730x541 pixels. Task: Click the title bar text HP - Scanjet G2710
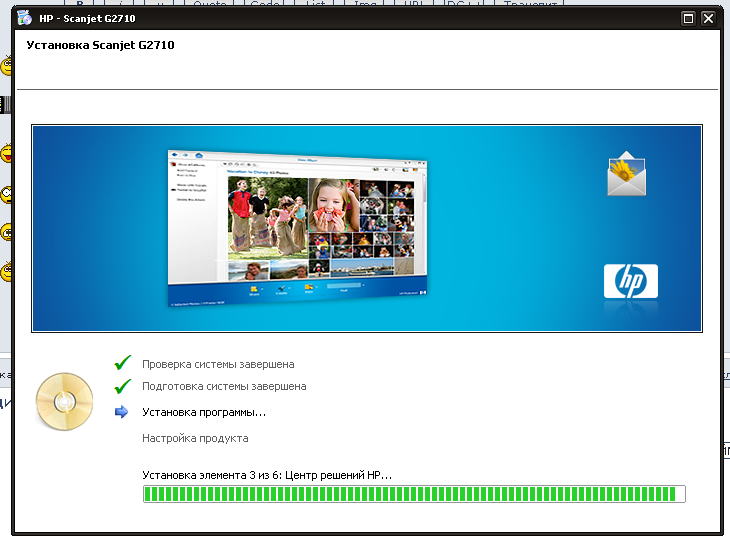[87, 19]
